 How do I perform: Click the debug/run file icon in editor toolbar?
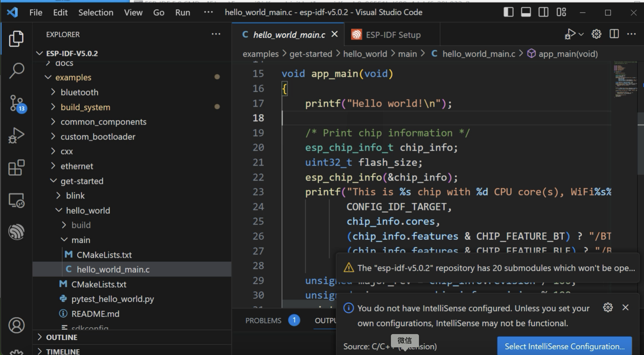[x=570, y=34]
